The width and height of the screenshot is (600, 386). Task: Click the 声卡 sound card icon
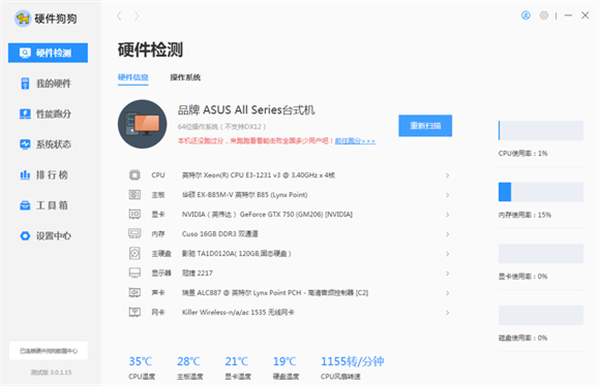(134, 293)
